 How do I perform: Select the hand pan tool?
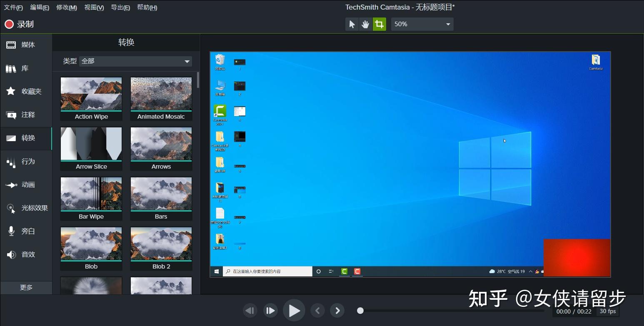[x=365, y=24]
